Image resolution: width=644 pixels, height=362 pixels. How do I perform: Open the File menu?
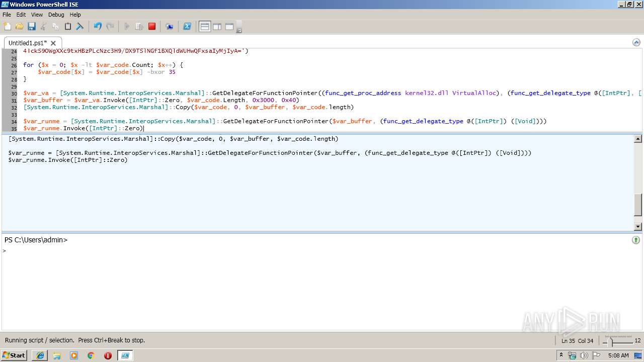(7, 15)
